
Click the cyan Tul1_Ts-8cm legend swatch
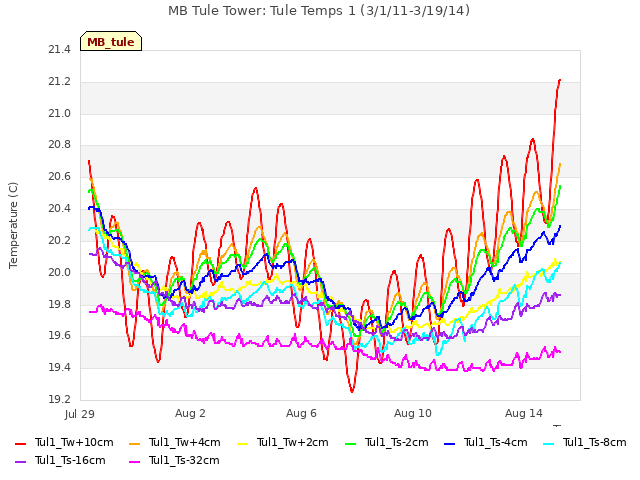coord(549,443)
